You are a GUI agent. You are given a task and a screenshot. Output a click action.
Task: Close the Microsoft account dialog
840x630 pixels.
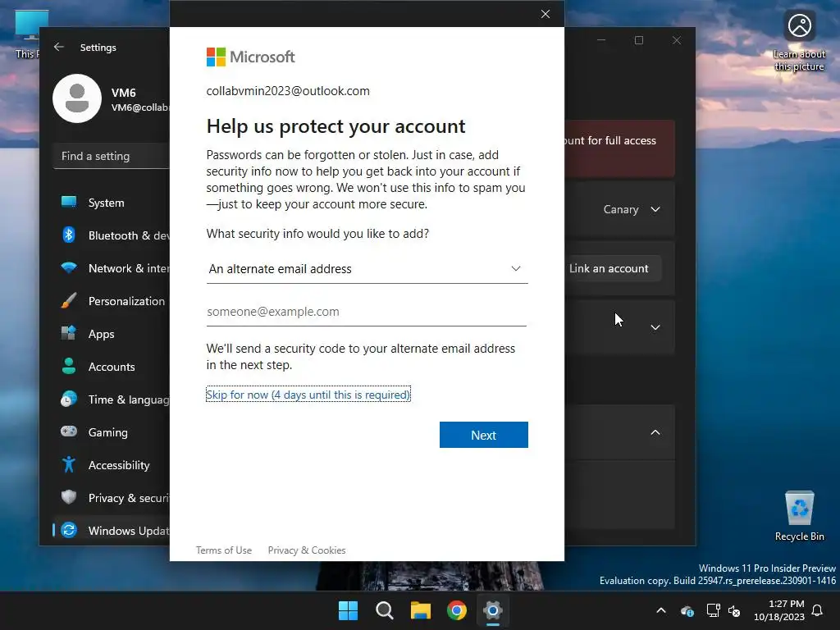click(x=546, y=14)
